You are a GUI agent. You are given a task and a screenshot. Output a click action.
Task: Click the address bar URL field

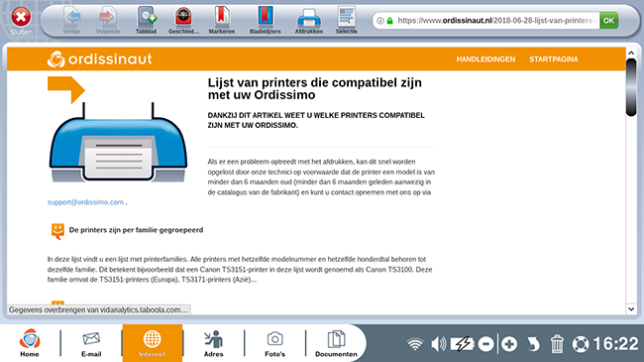point(497,21)
